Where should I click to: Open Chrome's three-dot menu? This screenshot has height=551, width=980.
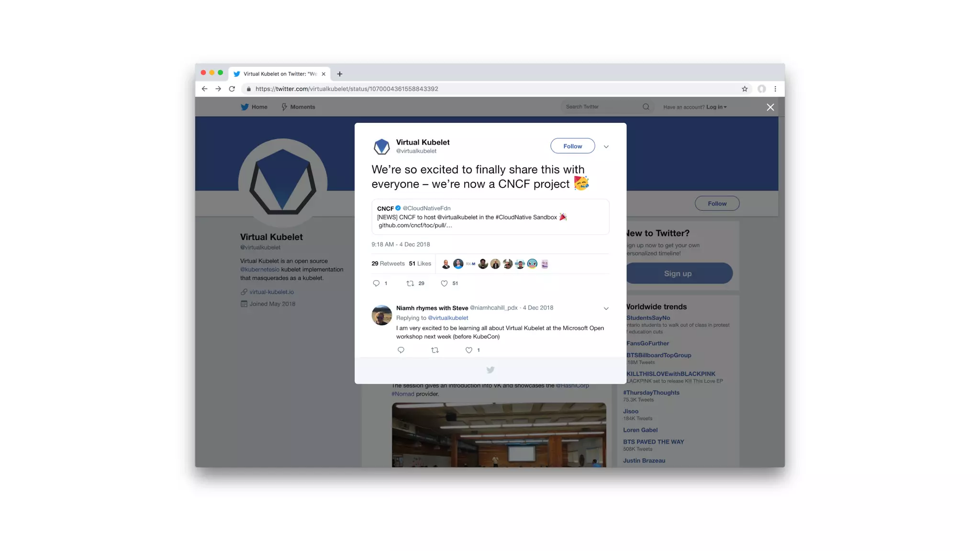[x=775, y=89]
